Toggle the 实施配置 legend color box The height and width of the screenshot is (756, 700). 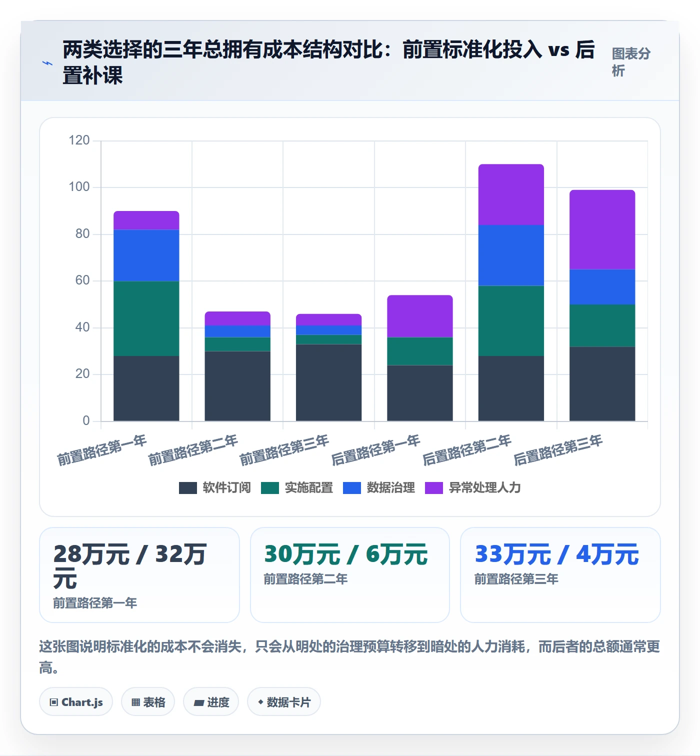click(x=270, y=488)
